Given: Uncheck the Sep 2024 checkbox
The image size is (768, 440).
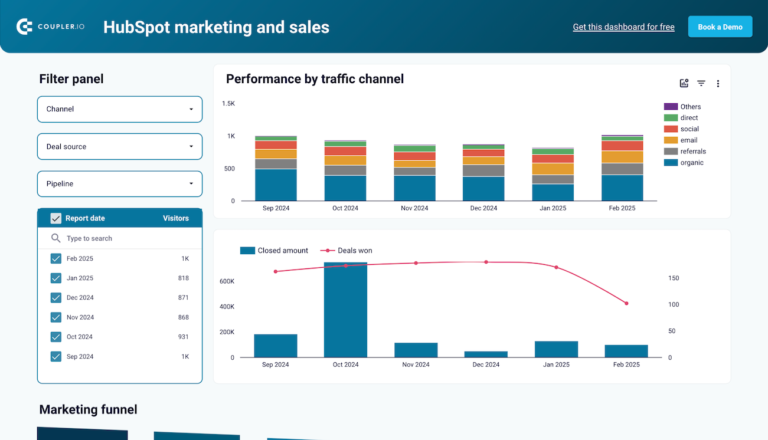Looking at the screenshot, I should click(x=56, y=357).
